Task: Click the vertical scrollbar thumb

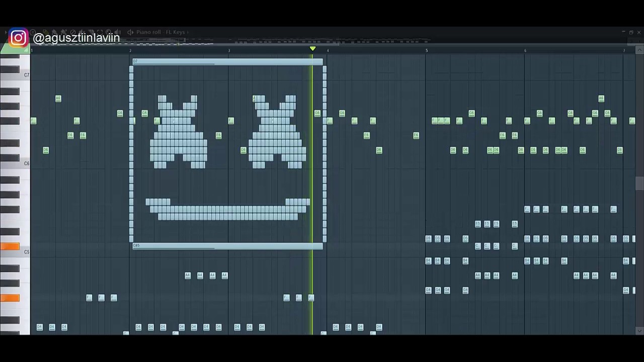Action: [639, 184]
